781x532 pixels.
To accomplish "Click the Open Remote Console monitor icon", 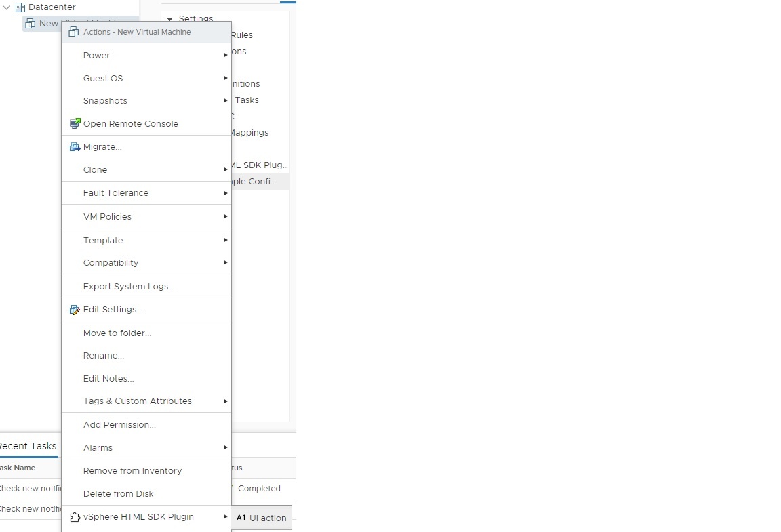I will click(75, 123).
